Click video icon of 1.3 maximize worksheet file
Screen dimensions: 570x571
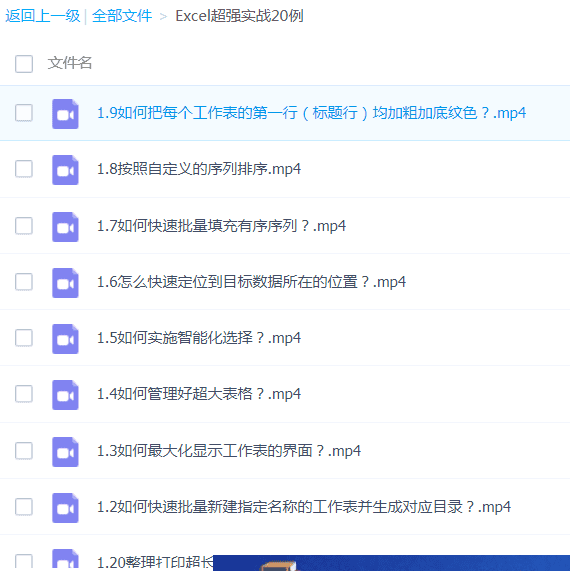click(65, 452)
